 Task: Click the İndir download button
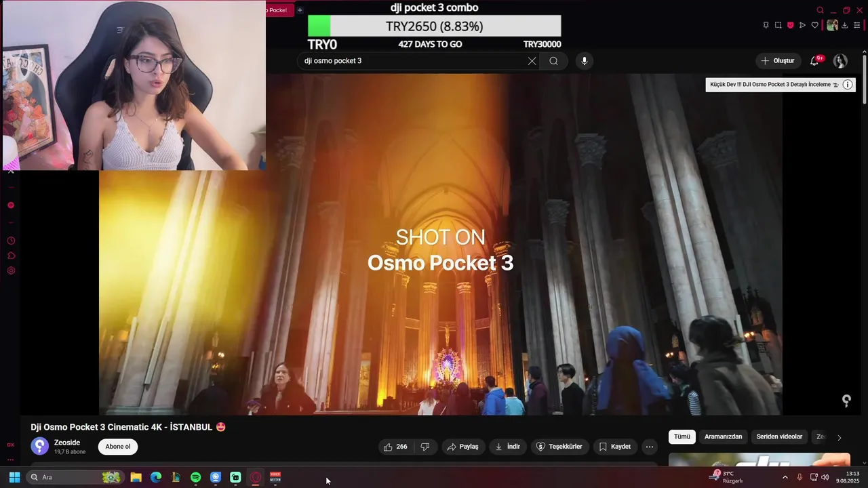[x=508, y=447]
